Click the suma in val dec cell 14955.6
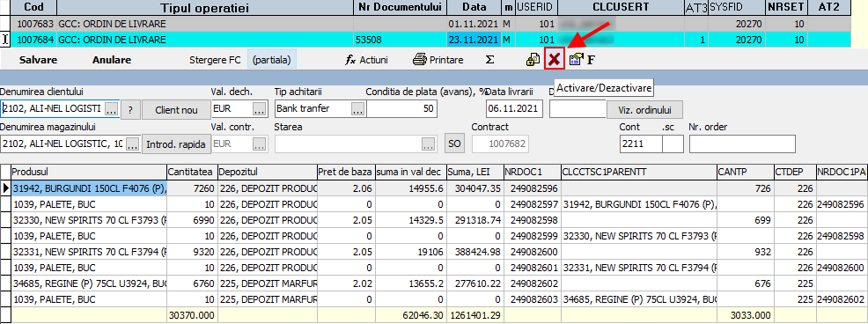868x324 pixels. click(410, 188)
